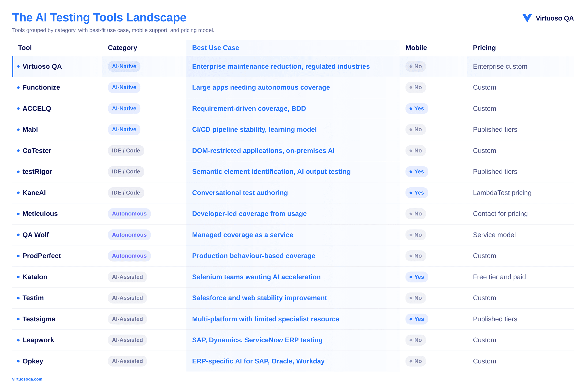Image resolution: width=586 pixels, height=392 pixels.
Task: Click 'Production behaviour-based coverage'
Action: (253, 256)
